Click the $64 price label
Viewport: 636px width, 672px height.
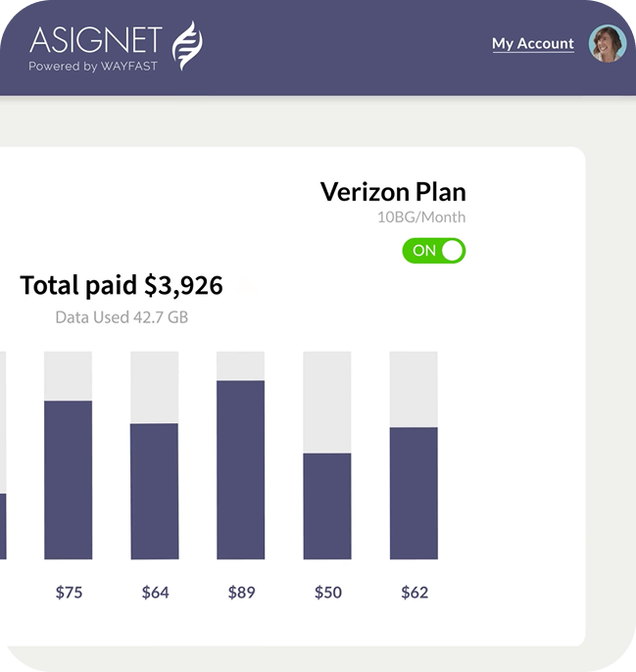point(155,592)
